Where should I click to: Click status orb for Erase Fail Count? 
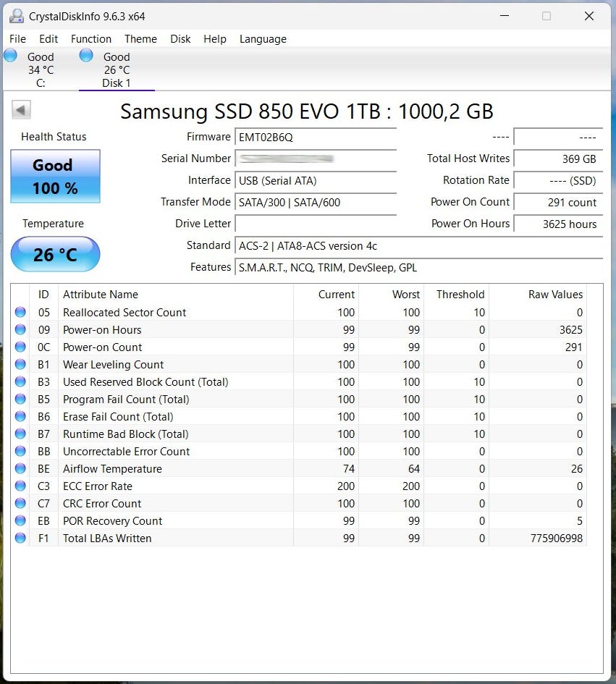click(x=20, y=416)
